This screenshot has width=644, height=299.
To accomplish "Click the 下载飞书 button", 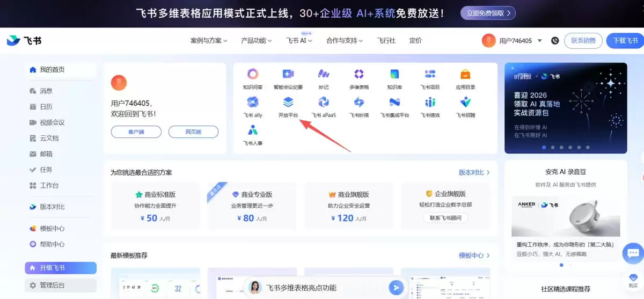I will coord(625,41).
